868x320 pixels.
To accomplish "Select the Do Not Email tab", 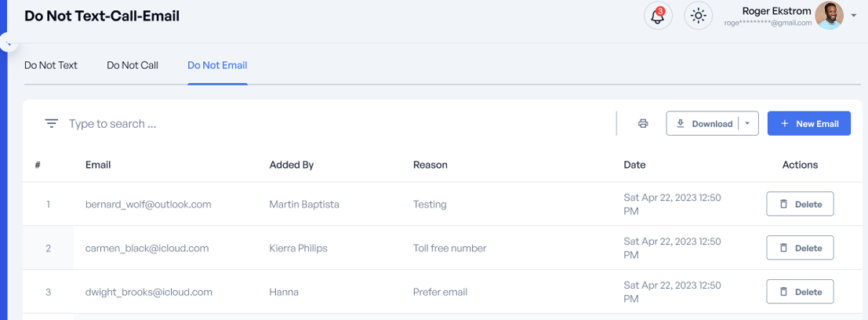I will point(217,65).
